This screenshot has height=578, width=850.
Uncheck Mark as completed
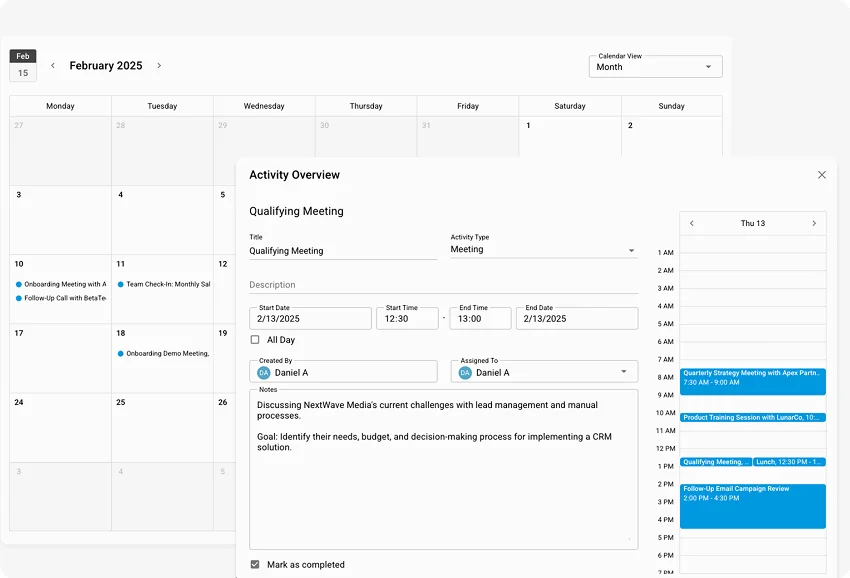click(x=255, y=565)
